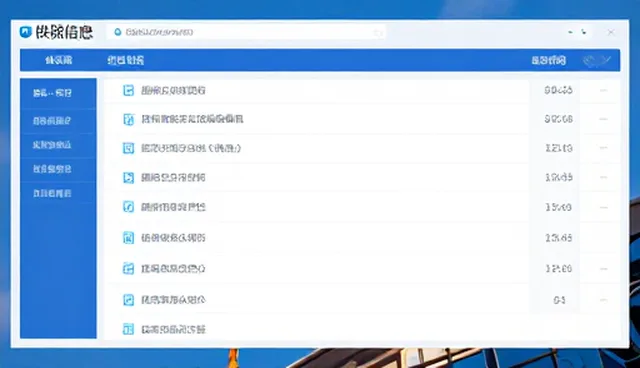The height and width of the screenshot is (368, 640).
Task: Click the file icon of the seventh list row
Action: coord(128,268)
